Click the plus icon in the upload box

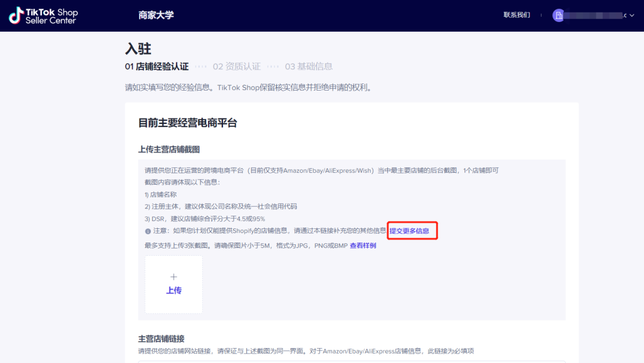[x=174, y=277]
